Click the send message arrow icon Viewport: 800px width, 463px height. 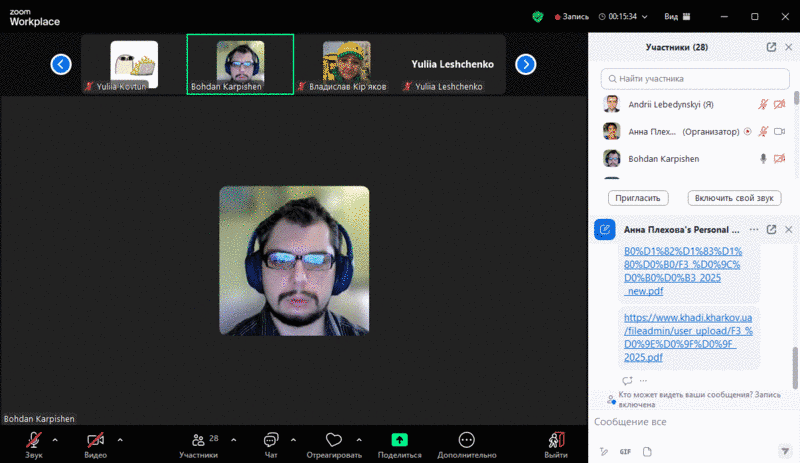(x=785, y=451)
